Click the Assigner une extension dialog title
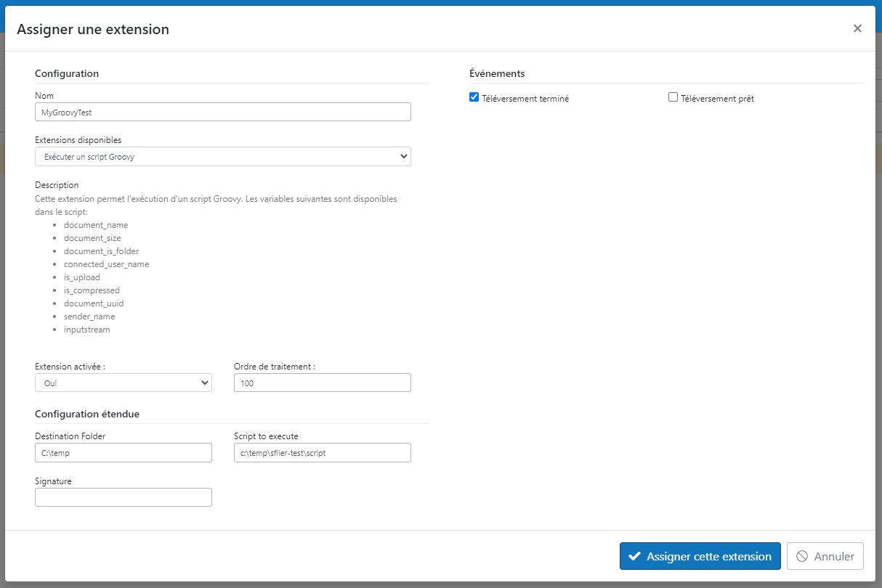 point(93,30)
